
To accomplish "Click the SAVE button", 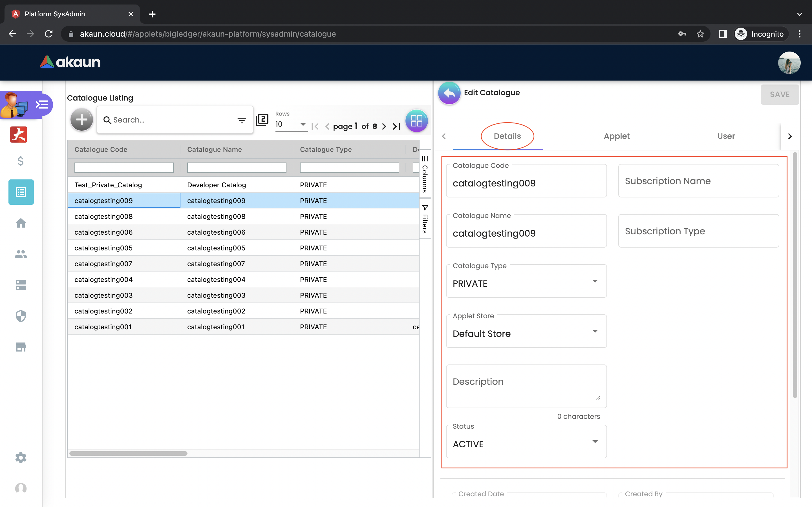I will pos(780,95).
